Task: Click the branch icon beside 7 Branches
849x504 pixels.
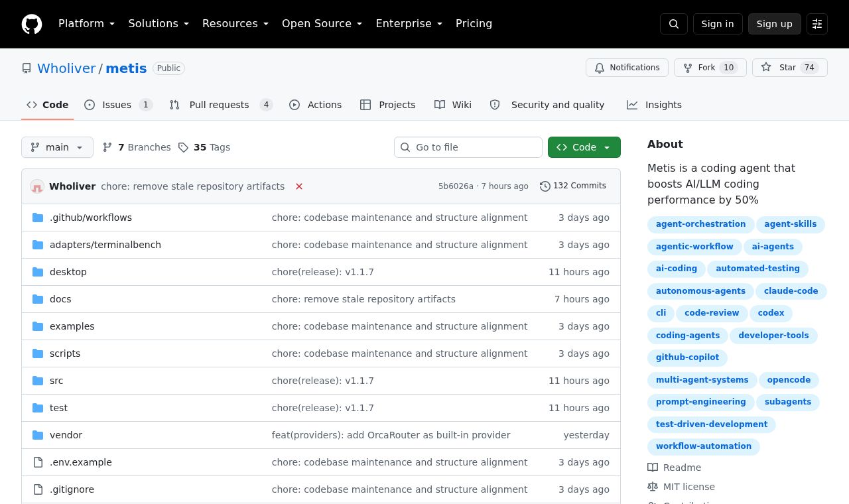Action: pos(107,147)
